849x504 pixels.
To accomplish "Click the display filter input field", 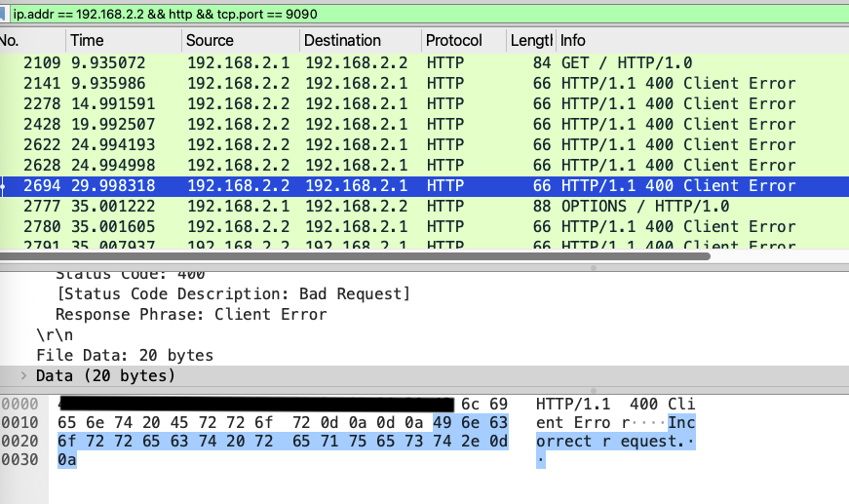I will 428,14.
